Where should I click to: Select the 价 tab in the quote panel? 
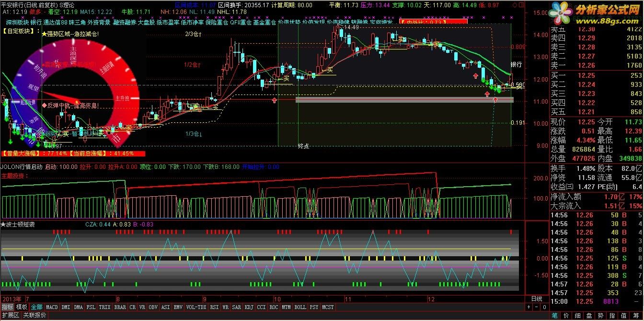point(566,316)
